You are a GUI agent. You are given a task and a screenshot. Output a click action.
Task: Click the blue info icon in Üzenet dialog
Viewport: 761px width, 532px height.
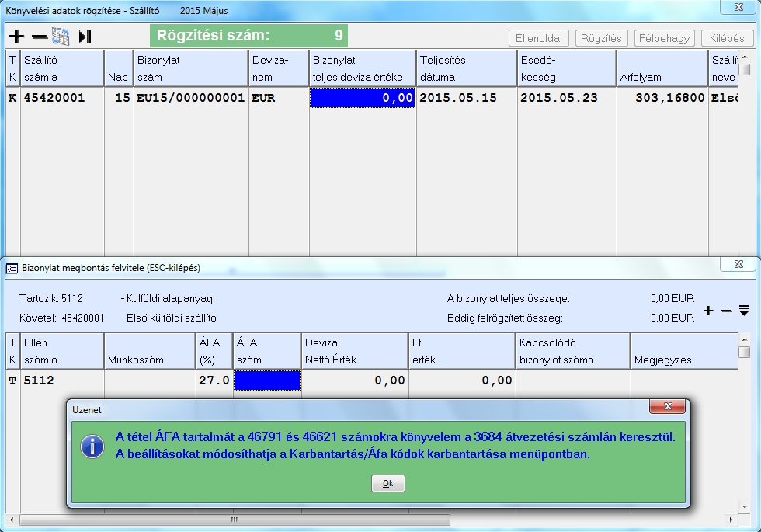click(92, 446)
